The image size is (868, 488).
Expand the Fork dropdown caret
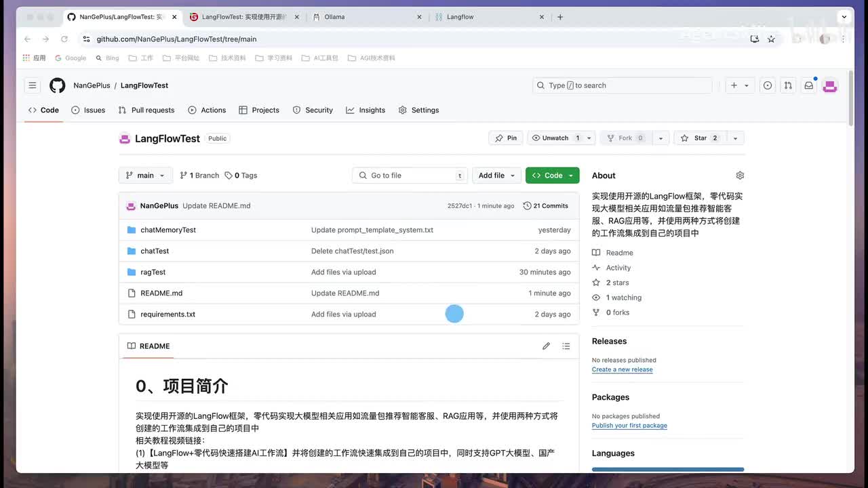[x=661, y=138]
